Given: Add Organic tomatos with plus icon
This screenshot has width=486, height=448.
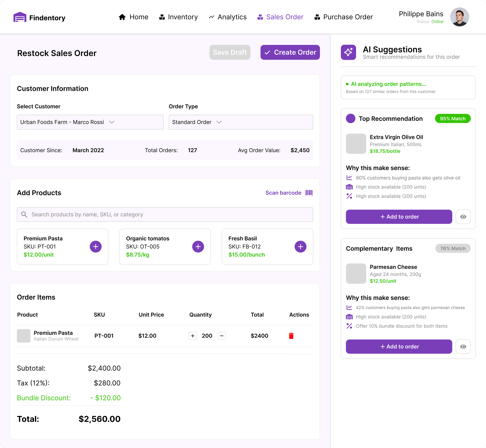Looking at the screenshot, I should [x=198, y=247].
